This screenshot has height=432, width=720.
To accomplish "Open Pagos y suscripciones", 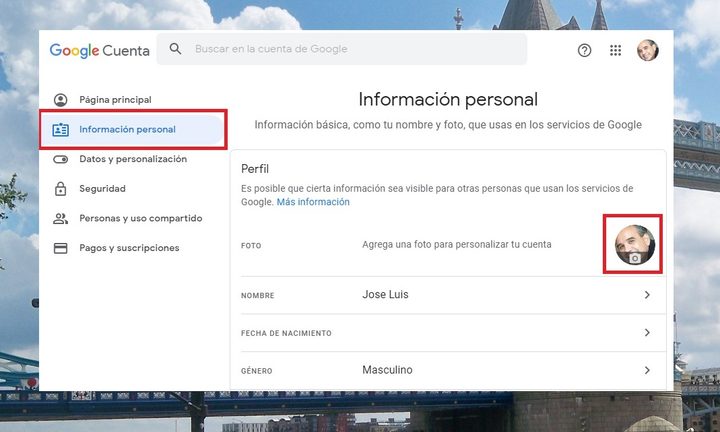I will pos(129,248).
